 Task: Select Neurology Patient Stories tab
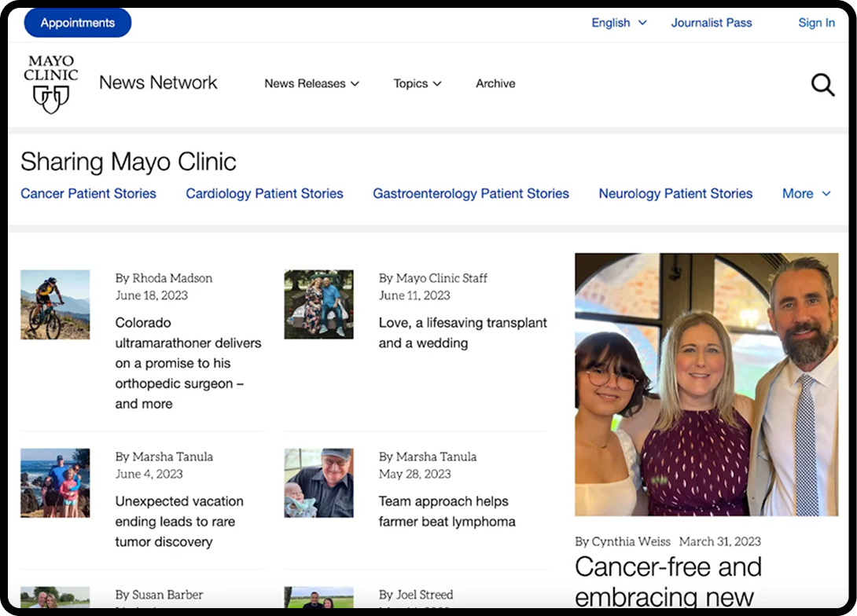tap(675, 193)
